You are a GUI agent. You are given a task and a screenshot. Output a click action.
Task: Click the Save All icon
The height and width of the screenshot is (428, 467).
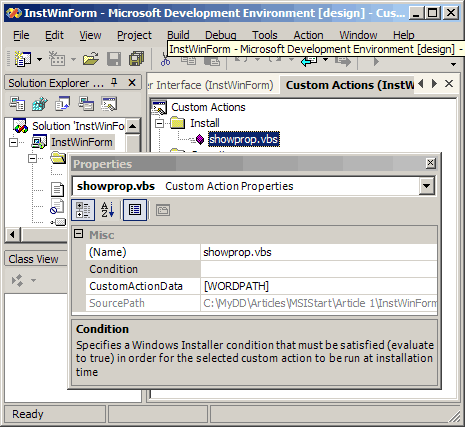tap(136, 59)
